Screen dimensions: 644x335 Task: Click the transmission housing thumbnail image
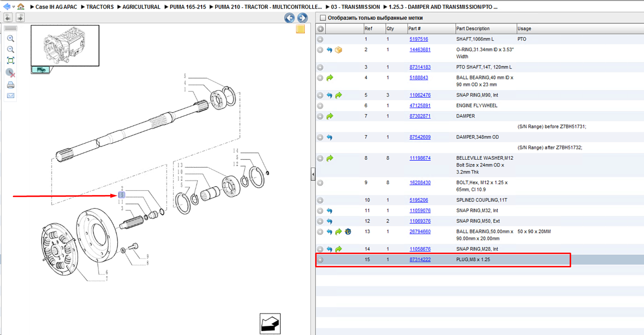pyautogui.click(x=65, y=45)
